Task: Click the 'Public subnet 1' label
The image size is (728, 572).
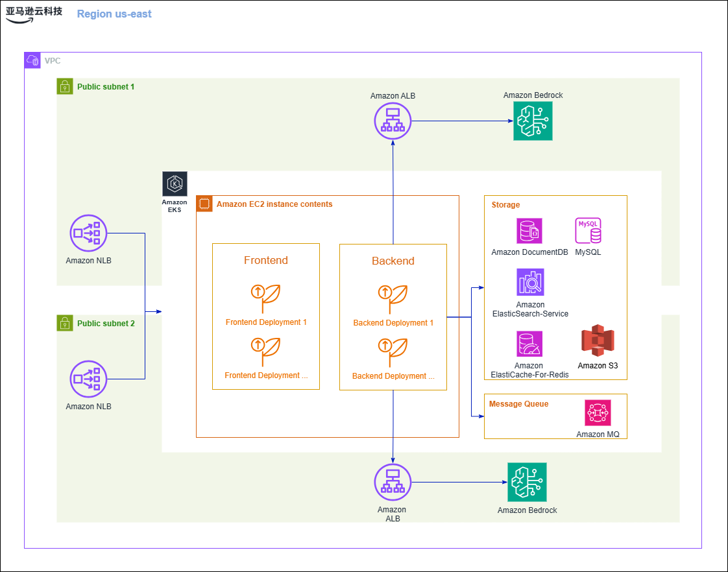Action: click(x=106, y=87)
